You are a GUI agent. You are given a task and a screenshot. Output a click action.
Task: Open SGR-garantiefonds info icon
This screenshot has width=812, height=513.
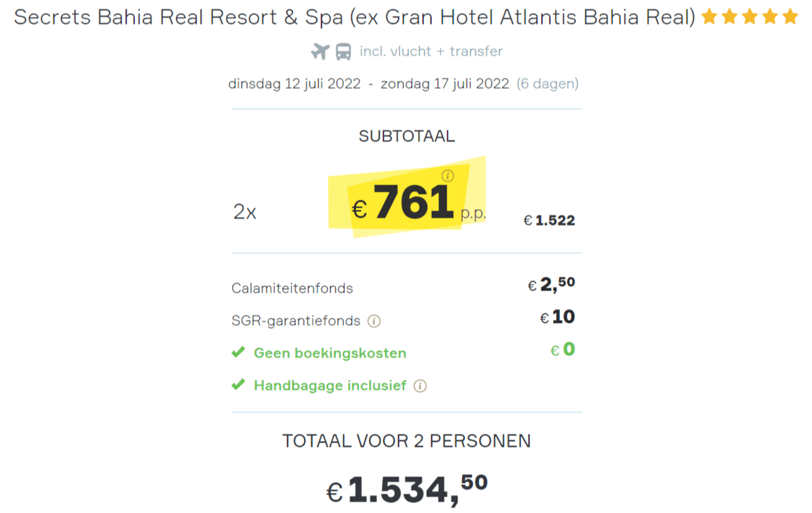tap(374, 321)
